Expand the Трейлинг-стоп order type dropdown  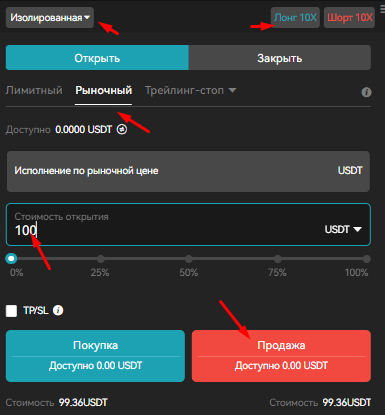pyautogui.click(x=190, y=90)
